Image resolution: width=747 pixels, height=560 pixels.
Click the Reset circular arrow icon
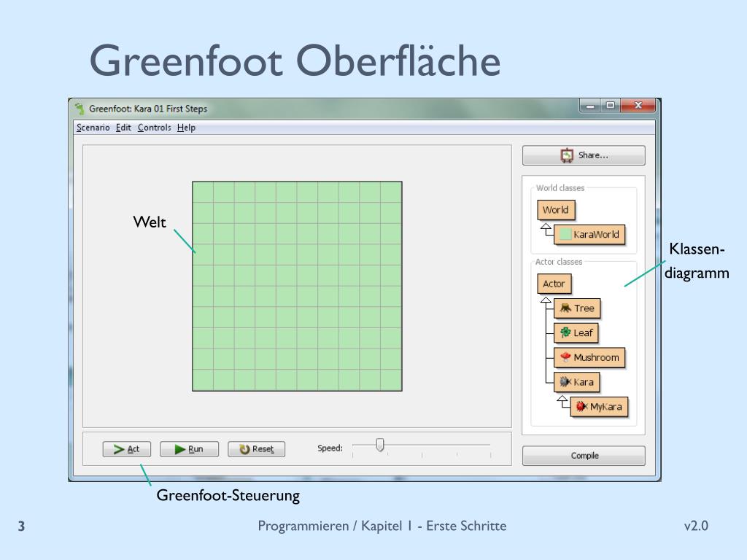coord(244,449)
